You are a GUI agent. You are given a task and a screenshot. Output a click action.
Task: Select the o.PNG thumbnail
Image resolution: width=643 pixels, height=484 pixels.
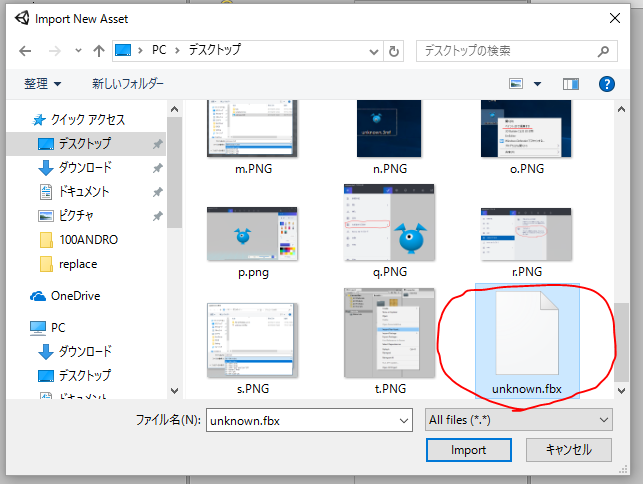[x=526, y=128]
